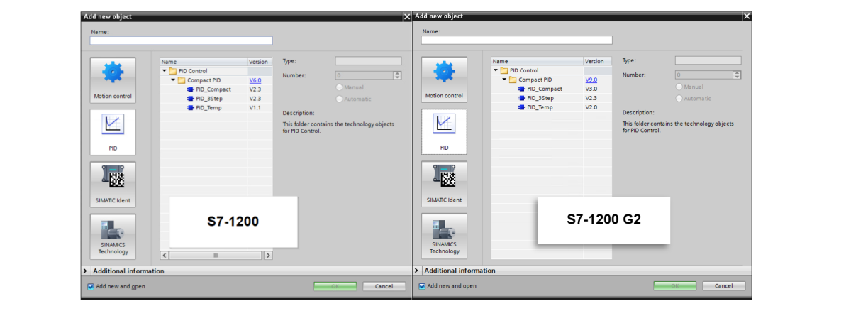Select version V3.0 of PID_Compact in right dialog

(591, 89)
